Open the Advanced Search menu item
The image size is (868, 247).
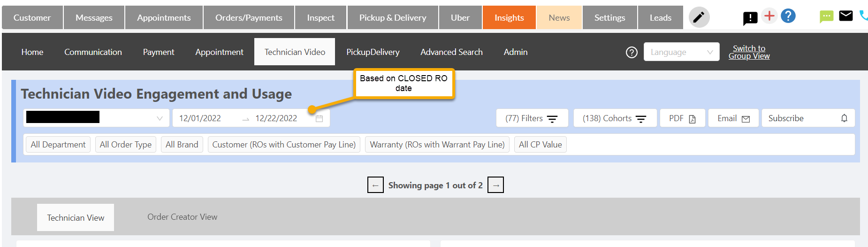tap(451, 52)
